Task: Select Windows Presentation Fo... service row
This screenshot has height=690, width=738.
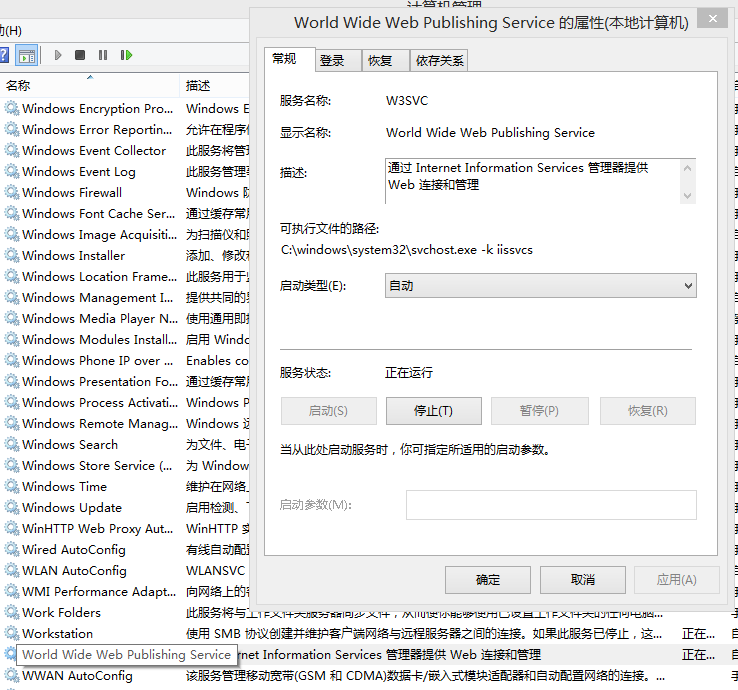Action: pyautogui.click(x=125, y=381)
